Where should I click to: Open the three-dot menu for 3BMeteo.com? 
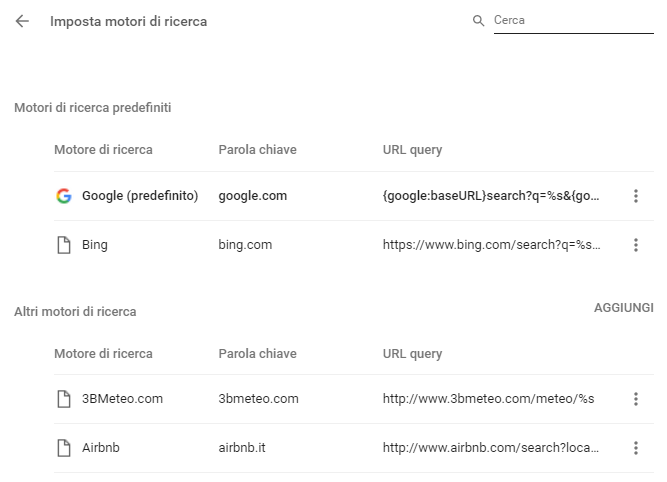(636, 399)
